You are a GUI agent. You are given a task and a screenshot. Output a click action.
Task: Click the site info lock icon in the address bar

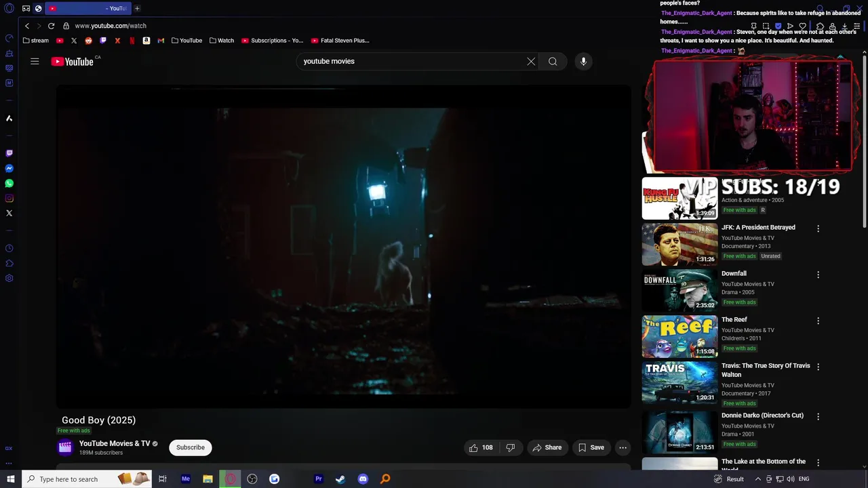point(66,26)
